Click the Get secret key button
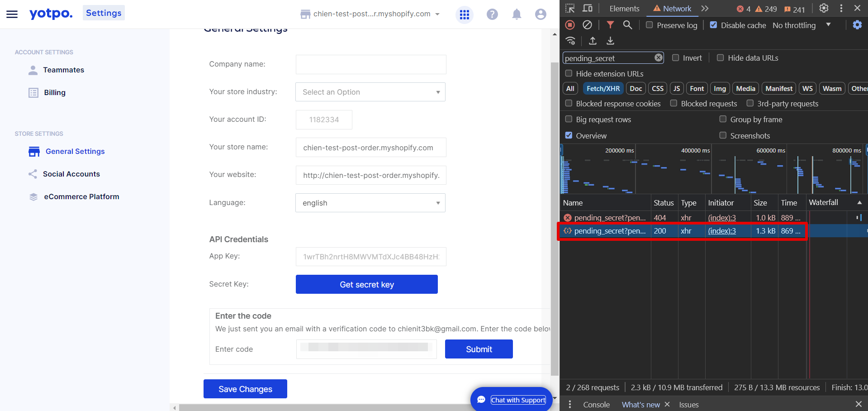 367,284
